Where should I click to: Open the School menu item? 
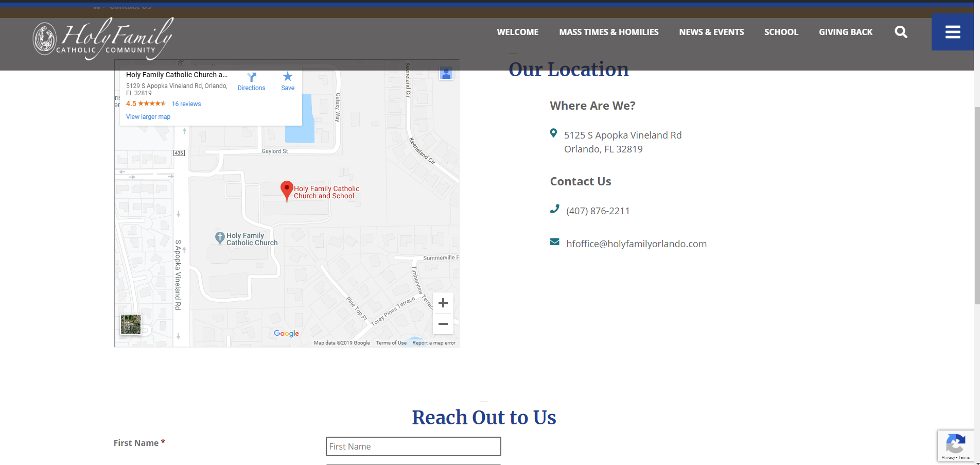tap(781, 32)
